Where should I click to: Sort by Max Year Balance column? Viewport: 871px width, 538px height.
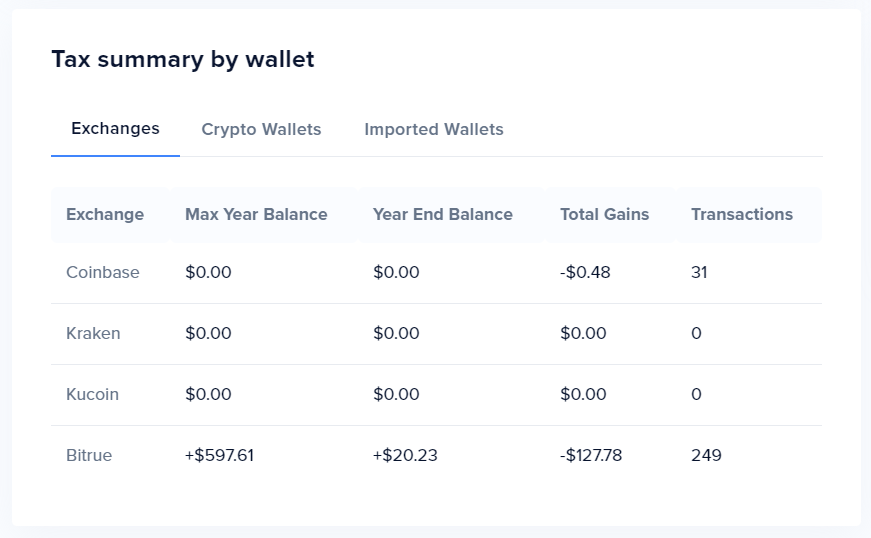pos(256,214)
